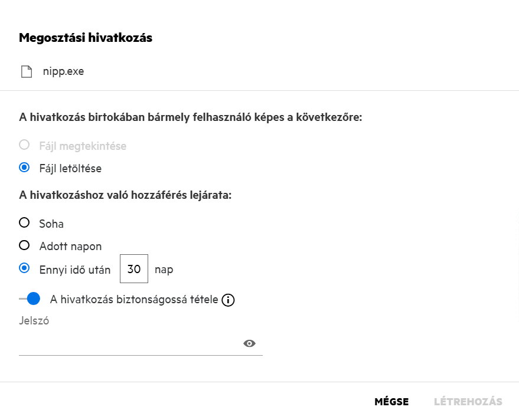
Task: Select the greyed-out "Fájl megtekintése" option
Action: [x=24, y=145]
